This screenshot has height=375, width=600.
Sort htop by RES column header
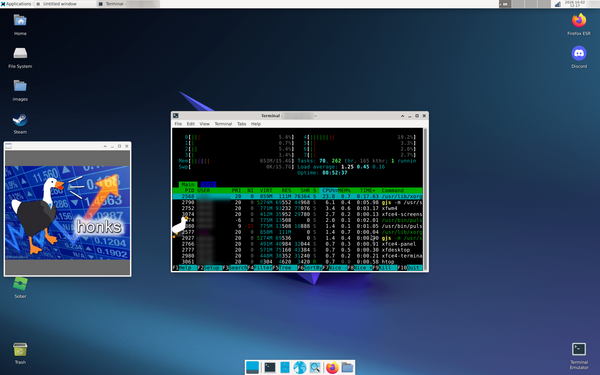tap(286, 190)
